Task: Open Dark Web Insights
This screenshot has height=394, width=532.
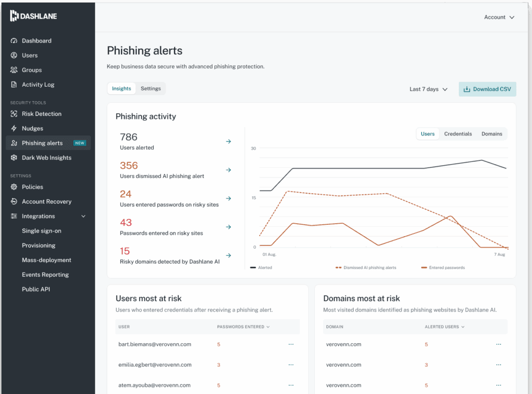Action: [x=45, y=157]
